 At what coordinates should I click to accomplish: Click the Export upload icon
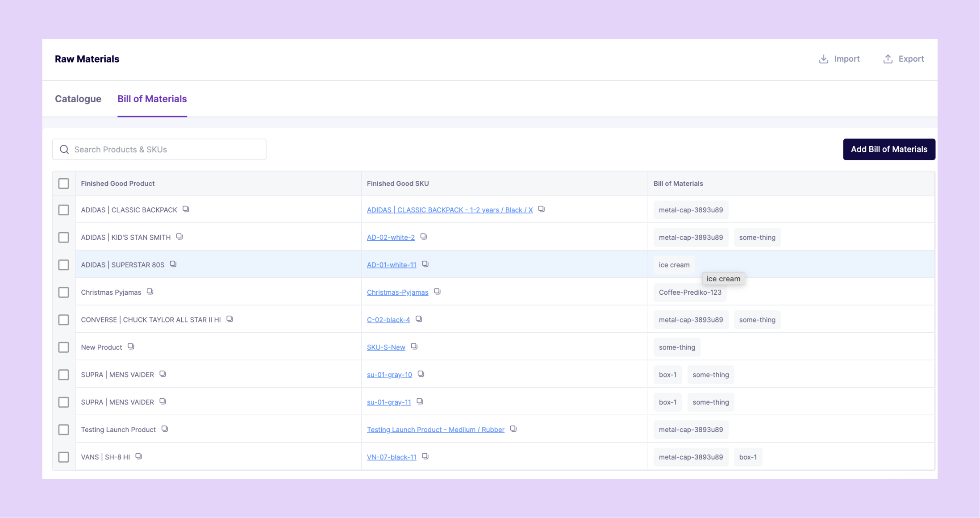click(x=888, y=59)
